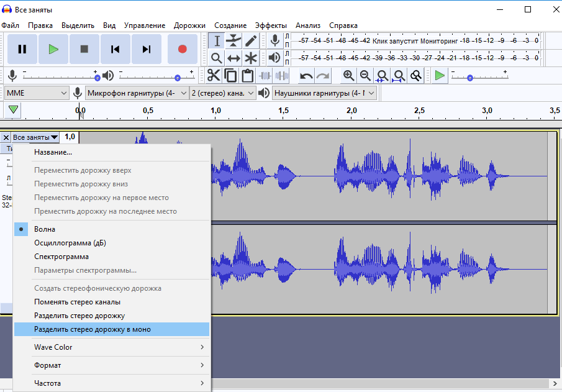Select the Draw (pencil) tool
This screenshot has width=562, height=392.
click(x=250, y=41)
